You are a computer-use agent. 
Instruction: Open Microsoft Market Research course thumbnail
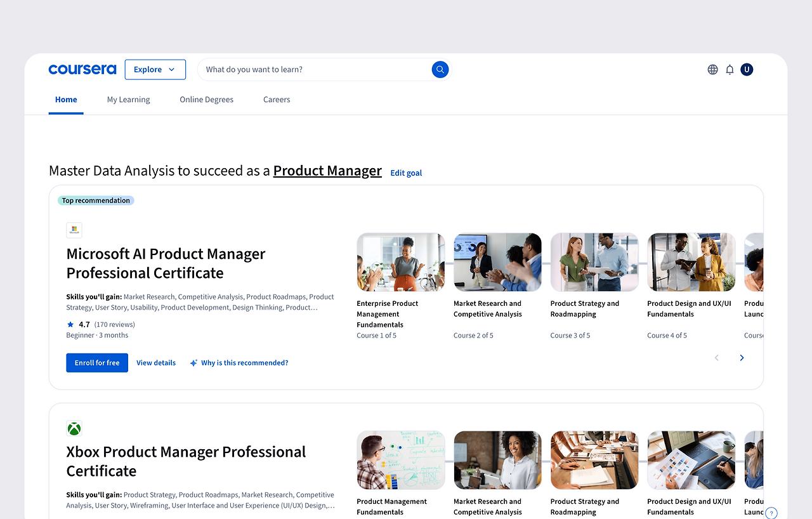[498, 262]
